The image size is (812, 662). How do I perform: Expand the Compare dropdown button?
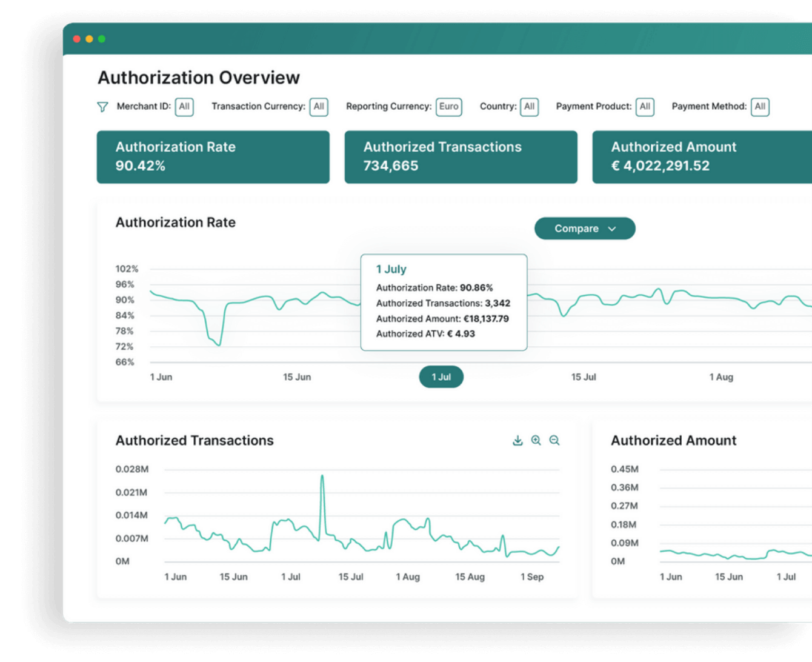(x=585, y=229)
